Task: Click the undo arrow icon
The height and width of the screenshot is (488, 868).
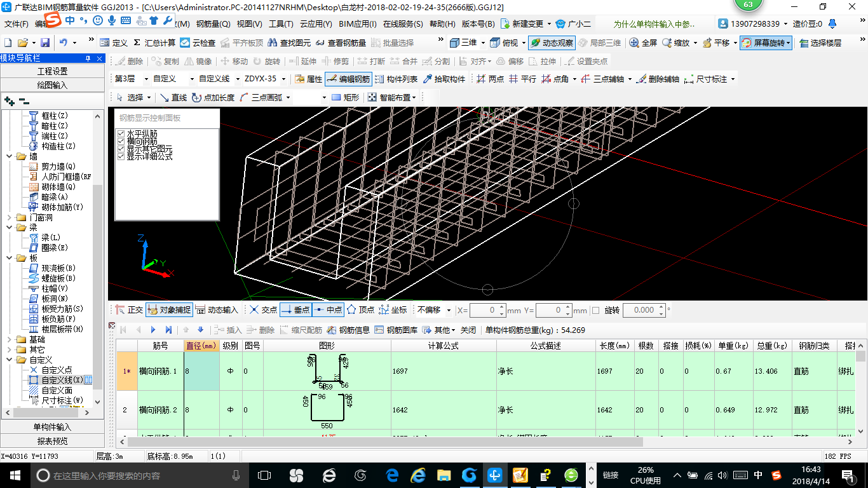Action: pyautogui.click(x=64, y=43)
